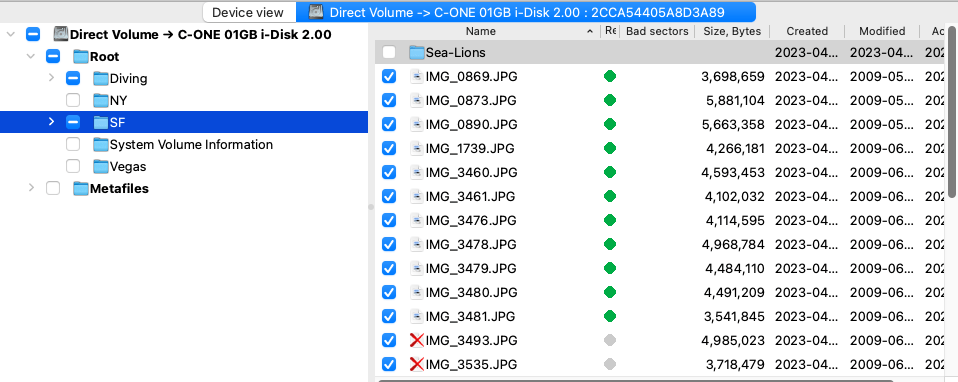The width and height of the screenshot is (958, 382).
Task: Click green recovery status dot of IMG_3460.JPG
Action: [x=610, y=172]
